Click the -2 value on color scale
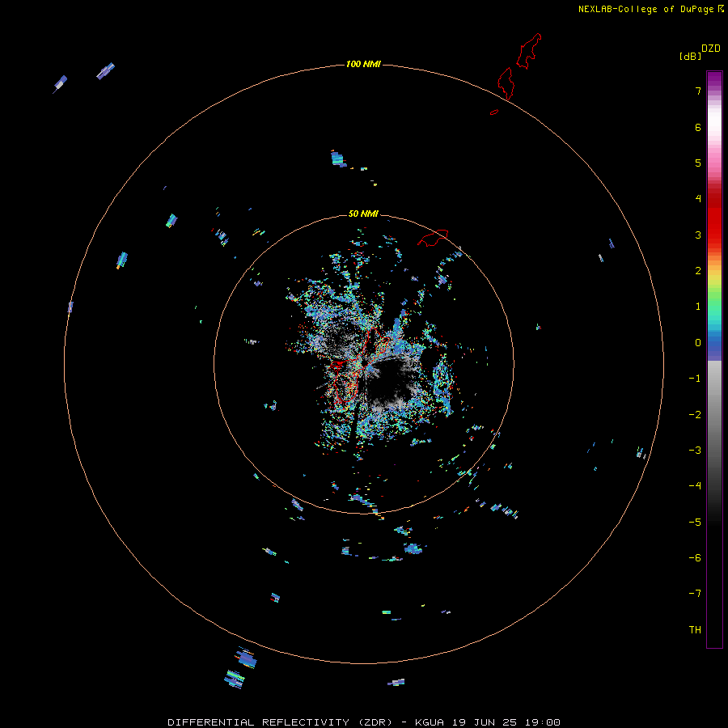This screenshot has width=728, height=728. coord(695,415)
